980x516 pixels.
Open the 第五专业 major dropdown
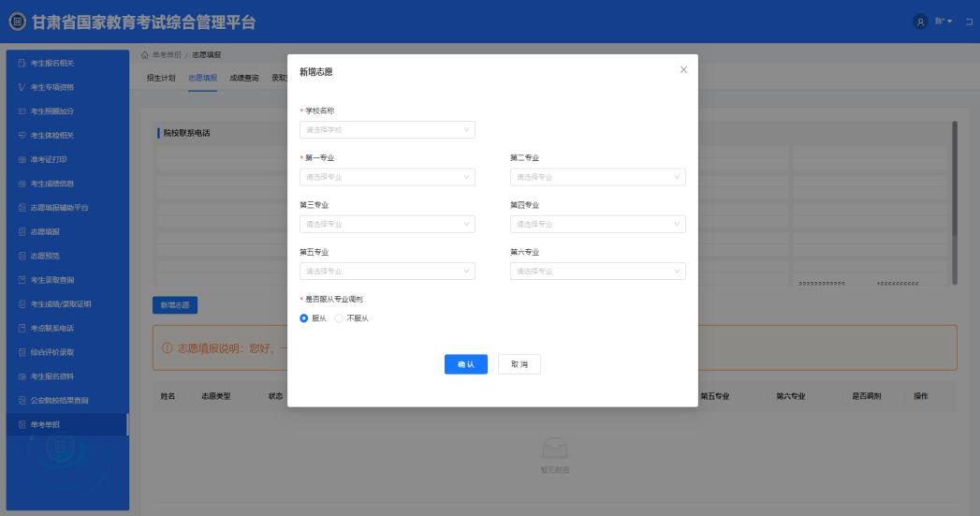point(387,271)
